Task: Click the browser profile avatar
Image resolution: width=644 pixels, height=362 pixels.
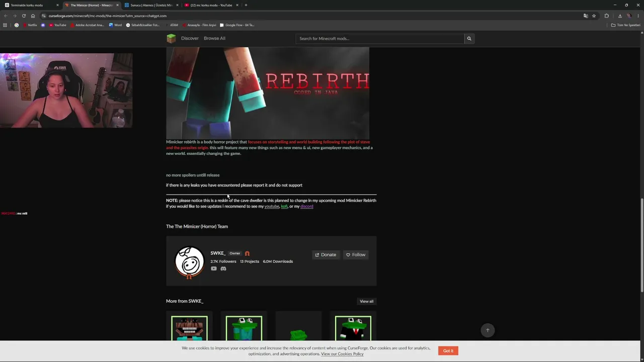Action: tap(629, 16)
